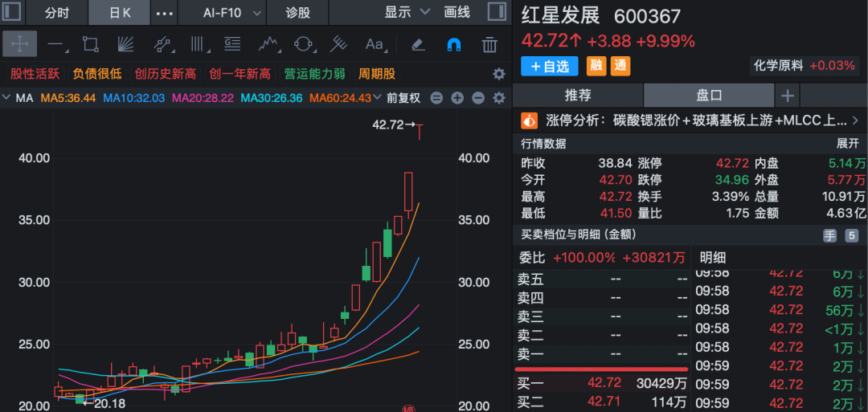Open MA indicator settings gear
The height and width of the screenshot is (412, 868).
tap(499, 98)
